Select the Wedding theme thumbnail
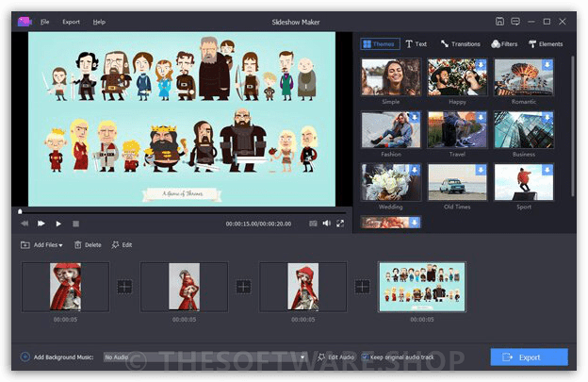This screenshot has width=588, height=382. [x=391, y=182]
